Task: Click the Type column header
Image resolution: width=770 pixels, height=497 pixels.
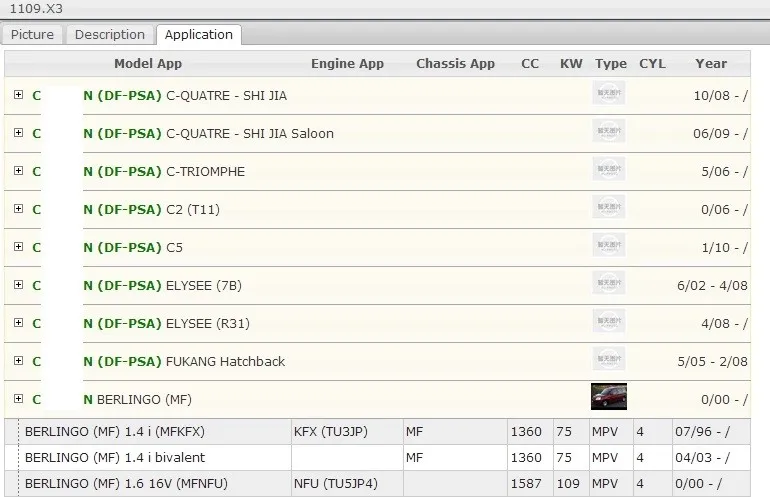Action: pyautogui.click(x=611, y=64)
